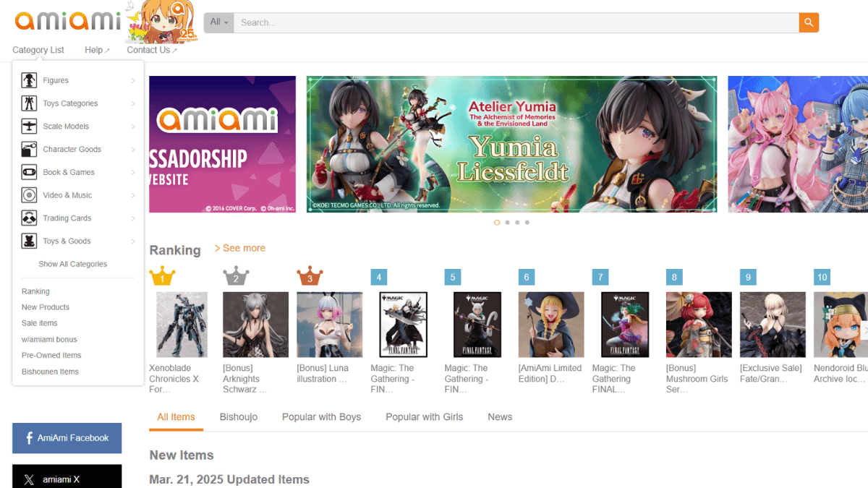This screenshot has width=868, height=488.
Task: Click inside the search text field
Action: coord(516,22)
